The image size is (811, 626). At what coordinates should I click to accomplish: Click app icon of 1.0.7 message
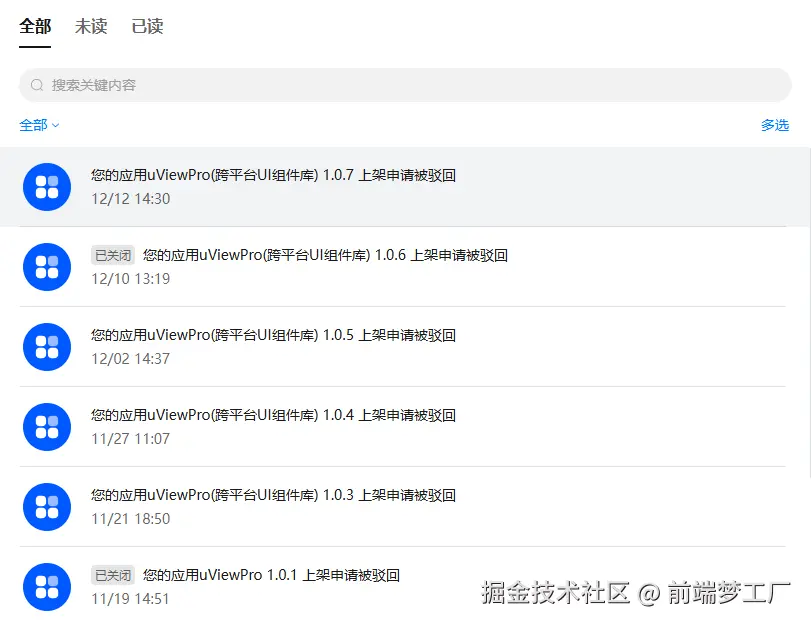point(47,187)
